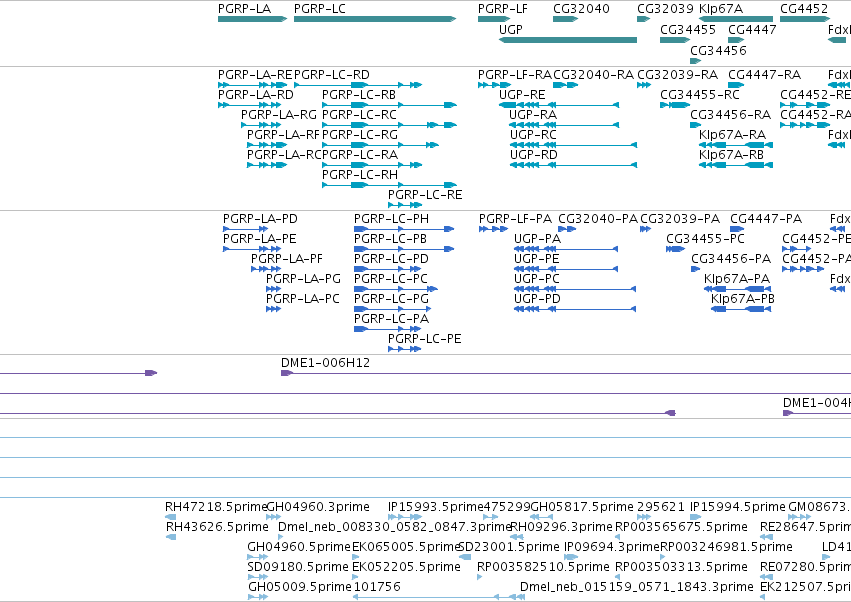The image size is (851, 602).
Task: Open protein PGRP-LA-PF
Action: 287,259
